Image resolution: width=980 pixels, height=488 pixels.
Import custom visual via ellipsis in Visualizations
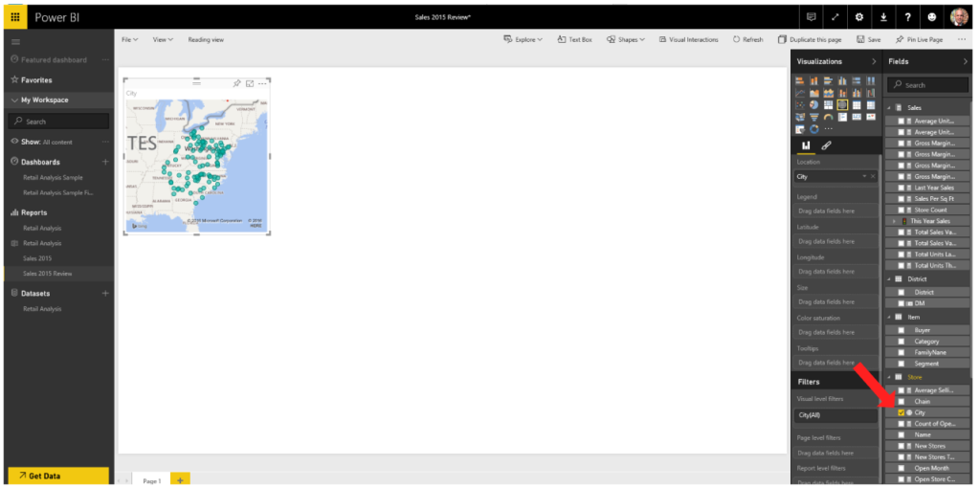[828, 129]
